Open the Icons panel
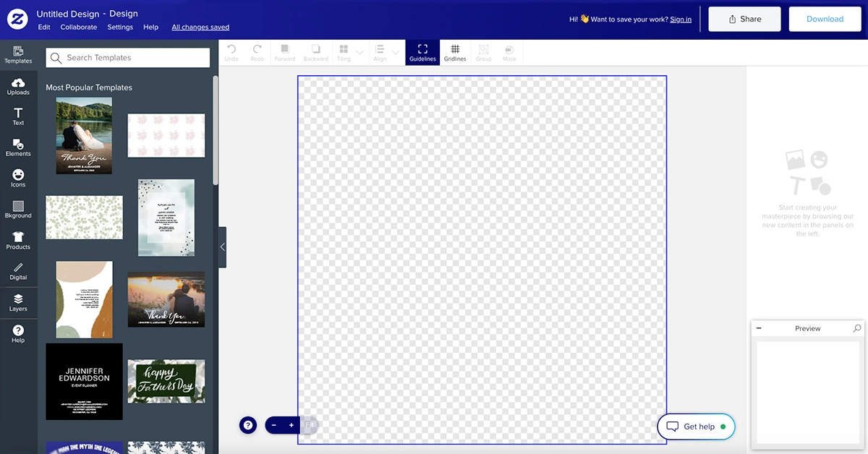The width and height of the screenshot is (868, 454). click(18, 179)
